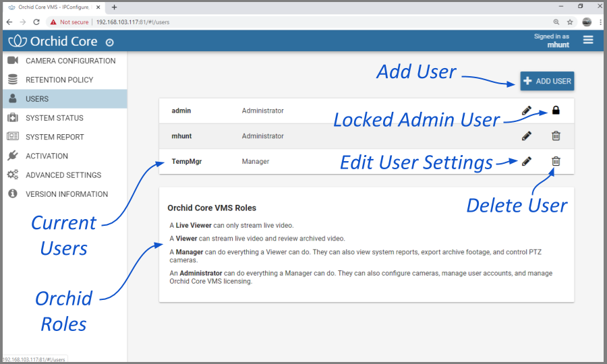This screenshot has width=607, height=364.
Task: Click the Administrator role text on mhunt row
Action: point(263,136)
